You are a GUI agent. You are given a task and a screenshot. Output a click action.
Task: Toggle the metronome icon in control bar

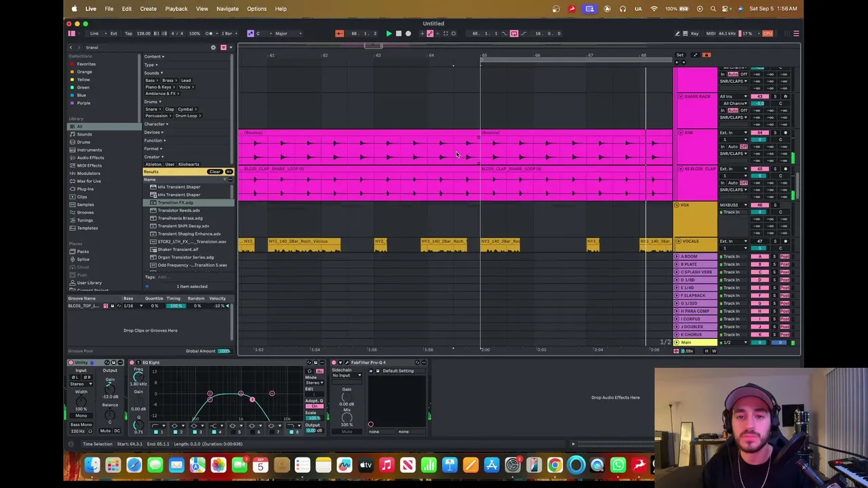[209, 33]
